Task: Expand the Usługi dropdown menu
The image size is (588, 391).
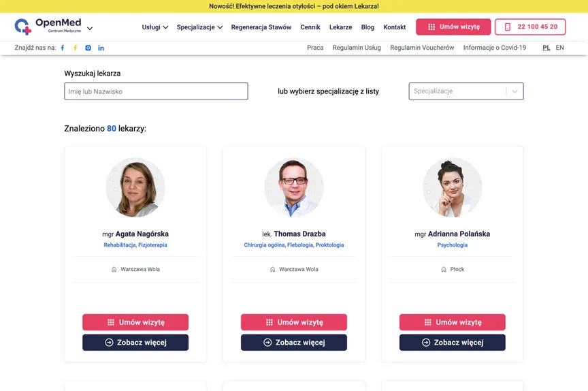Action: pos(155,27)
